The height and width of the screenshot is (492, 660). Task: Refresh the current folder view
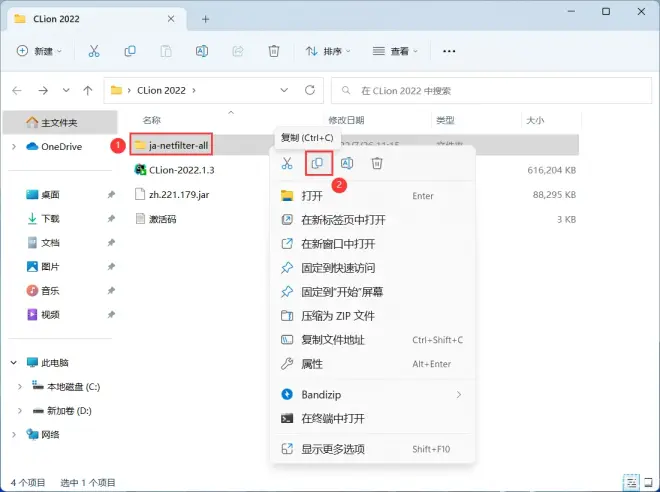pos(310,90)
